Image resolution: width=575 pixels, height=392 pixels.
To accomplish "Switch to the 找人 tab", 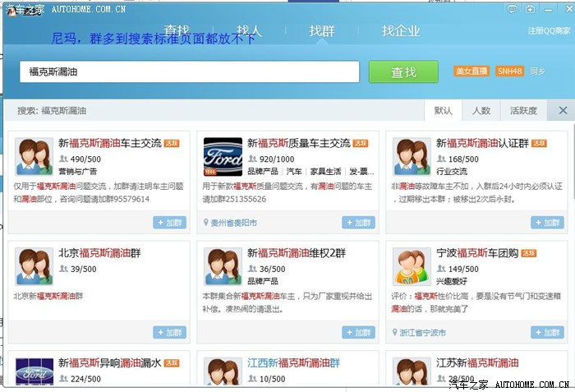I will point(247,31).
